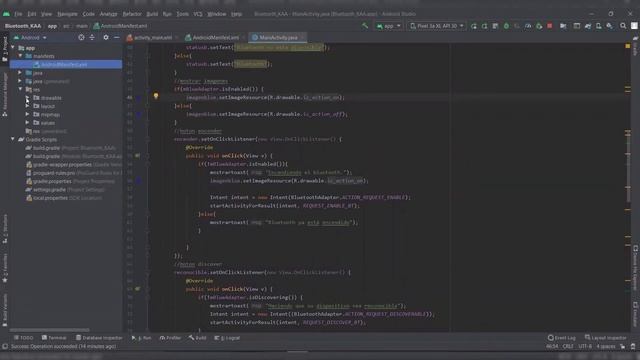The image size is (640, 360).
Task: Open the Pixel 3a XL device dropdown
Action: point(436,26)
